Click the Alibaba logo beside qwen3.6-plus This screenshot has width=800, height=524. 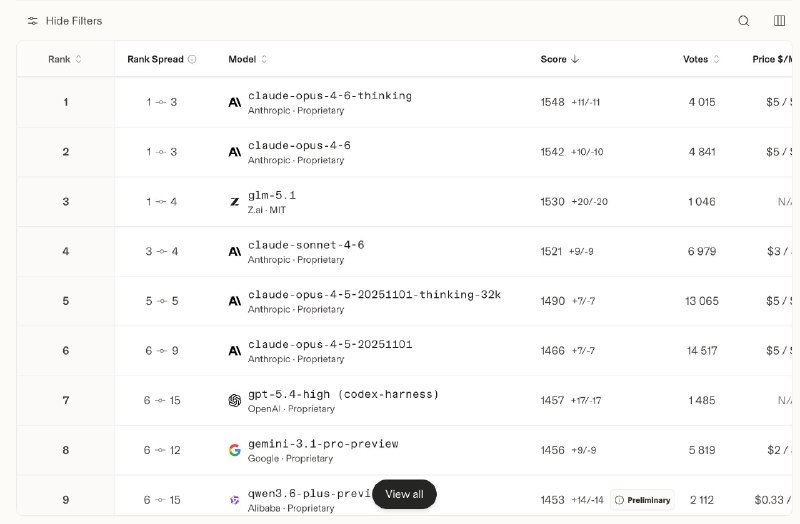(234, 500)
